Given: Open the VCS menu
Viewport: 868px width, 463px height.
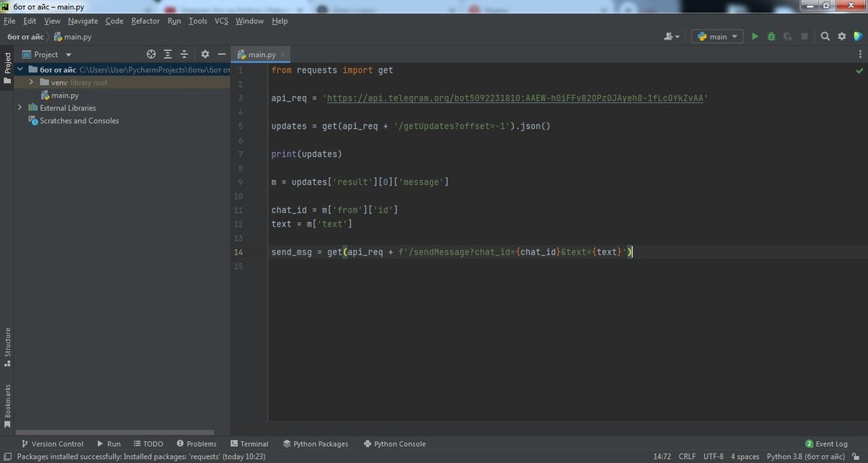Looking at the screenshot, I should click(221, 21).
